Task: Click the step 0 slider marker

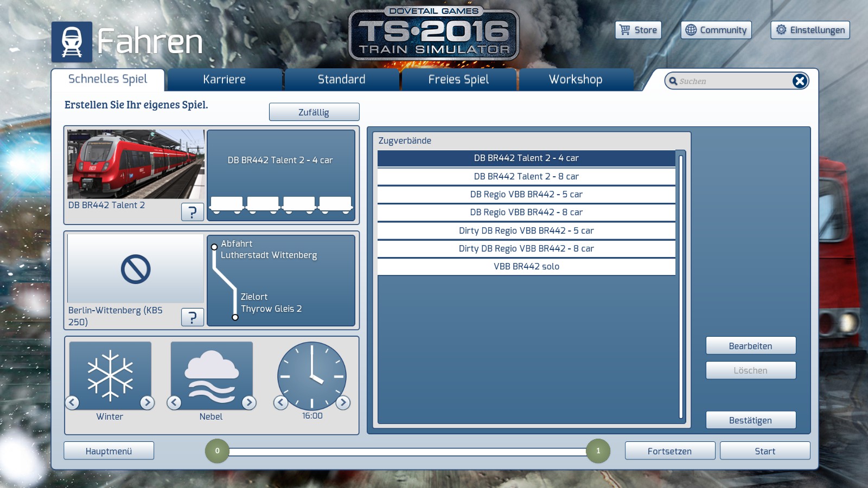Action: click(218, 451)
